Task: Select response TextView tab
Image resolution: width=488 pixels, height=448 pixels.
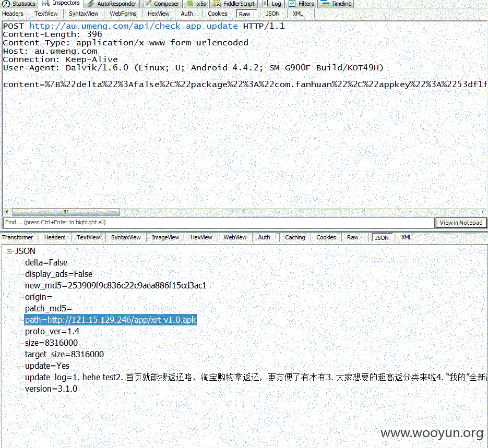Action: (88, 237)
